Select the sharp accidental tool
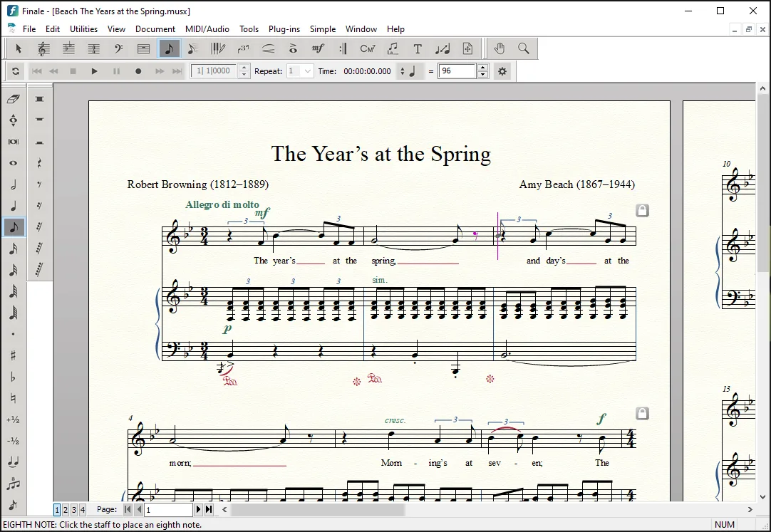Image resolution: width=771 pixels, height=532 pixels. pyautogui.click(x=14, y=355)
